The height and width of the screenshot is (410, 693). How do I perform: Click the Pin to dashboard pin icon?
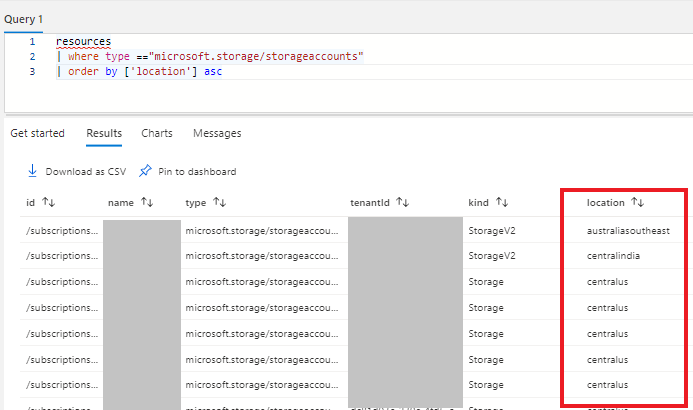tap(145, 171)
